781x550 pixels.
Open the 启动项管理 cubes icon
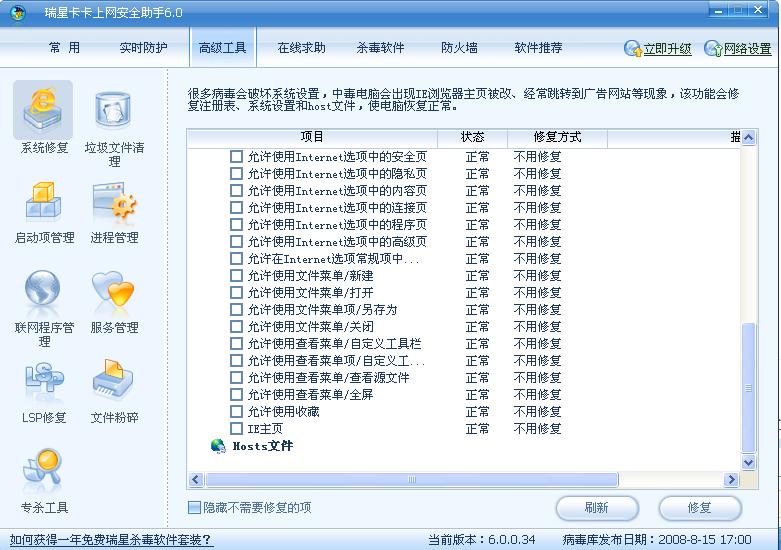click(x=43, y=201)
